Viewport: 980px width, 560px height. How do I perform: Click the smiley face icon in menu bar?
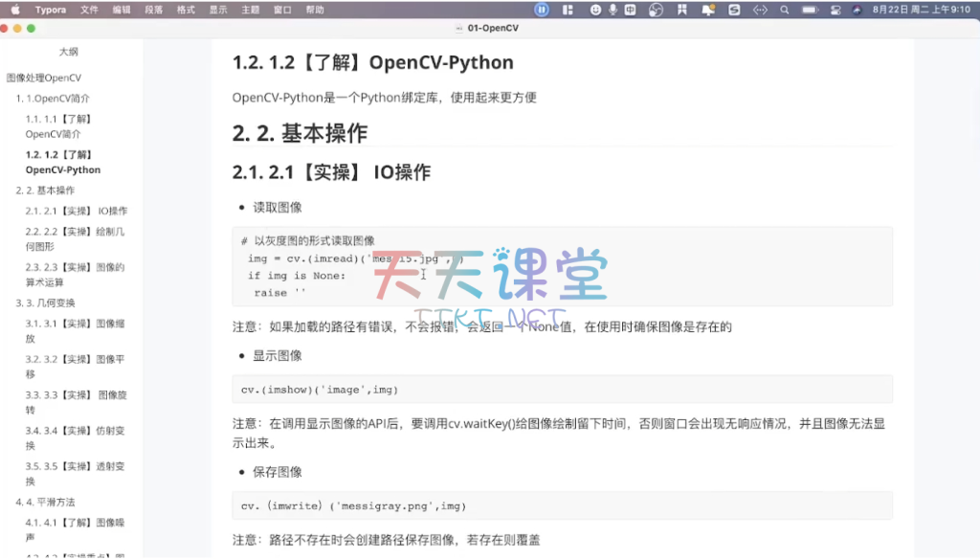(x=594, y=10)
